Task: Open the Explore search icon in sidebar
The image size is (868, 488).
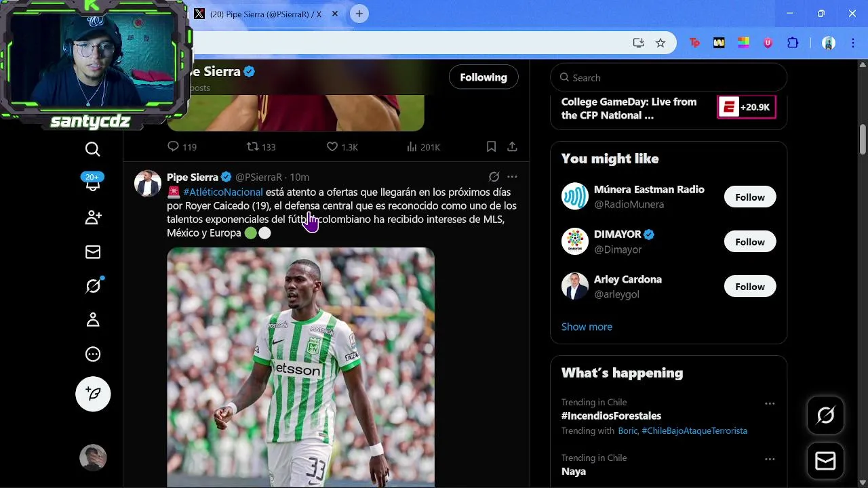Action: pyautogui.click(x=93, y=149)
